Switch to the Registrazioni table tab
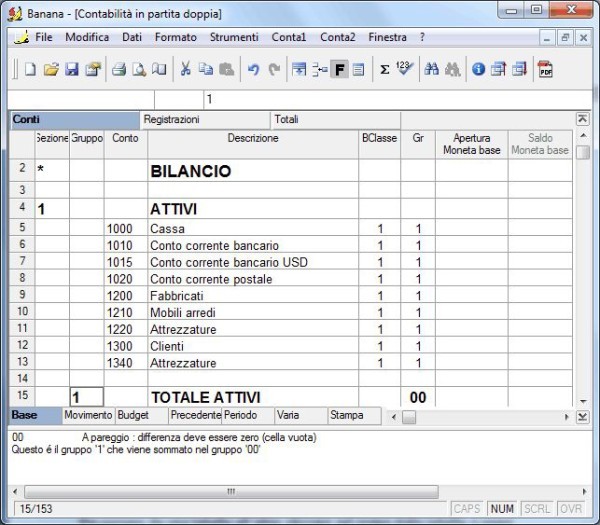 [172, 119]
